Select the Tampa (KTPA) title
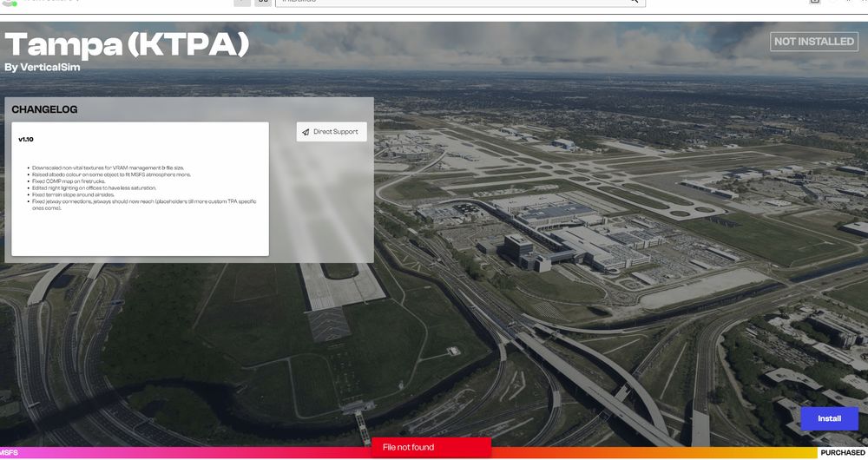868x460 pixels. [x=127, y=44]
